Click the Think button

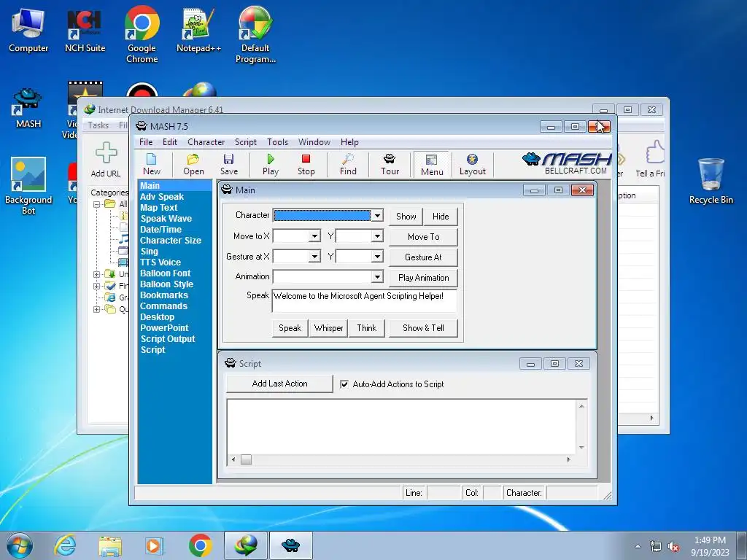[x=366, y=328]
